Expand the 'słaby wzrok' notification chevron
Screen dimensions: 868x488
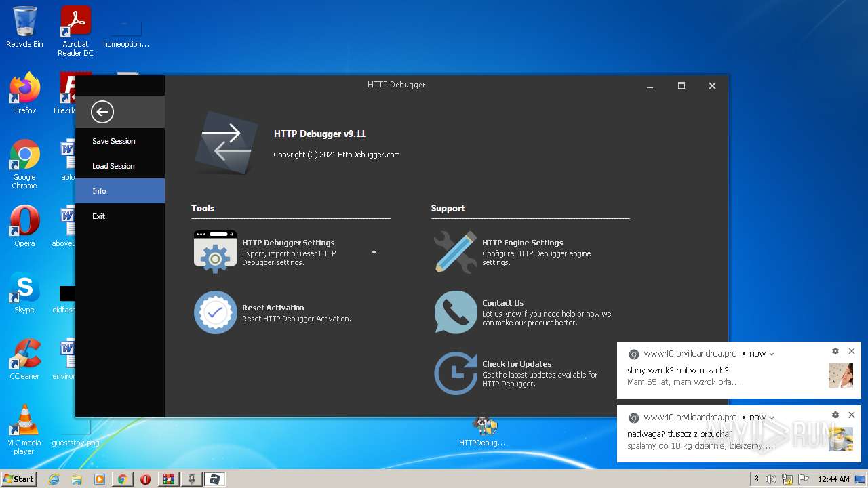(772, 354)
